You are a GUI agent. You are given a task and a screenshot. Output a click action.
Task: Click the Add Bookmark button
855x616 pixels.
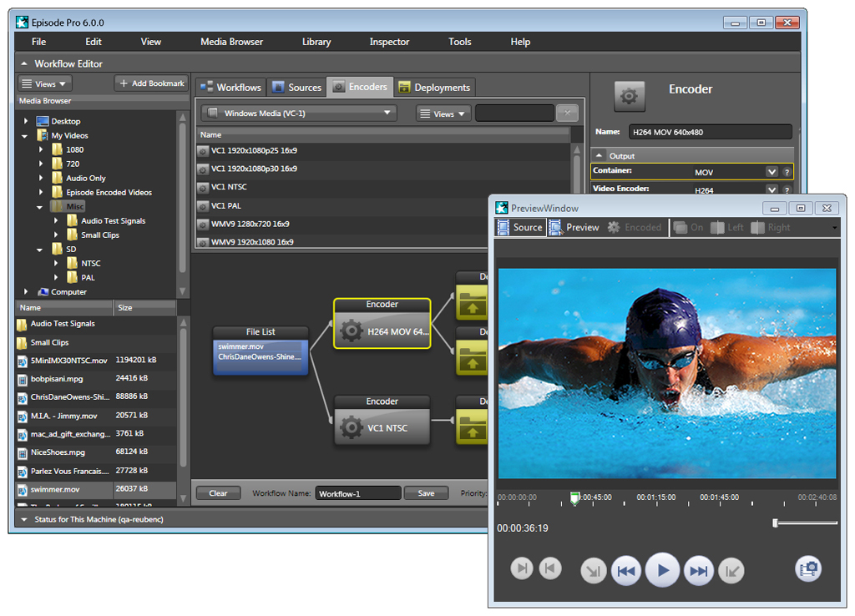(151, 83)
